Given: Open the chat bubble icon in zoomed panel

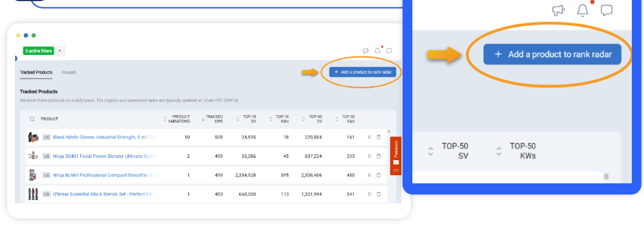Looking at the screenshot, I should tap(606, 10).
